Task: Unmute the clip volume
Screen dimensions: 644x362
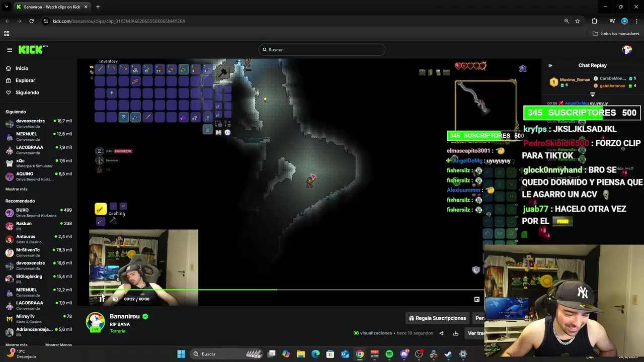Action: click(x=115, y=299)
